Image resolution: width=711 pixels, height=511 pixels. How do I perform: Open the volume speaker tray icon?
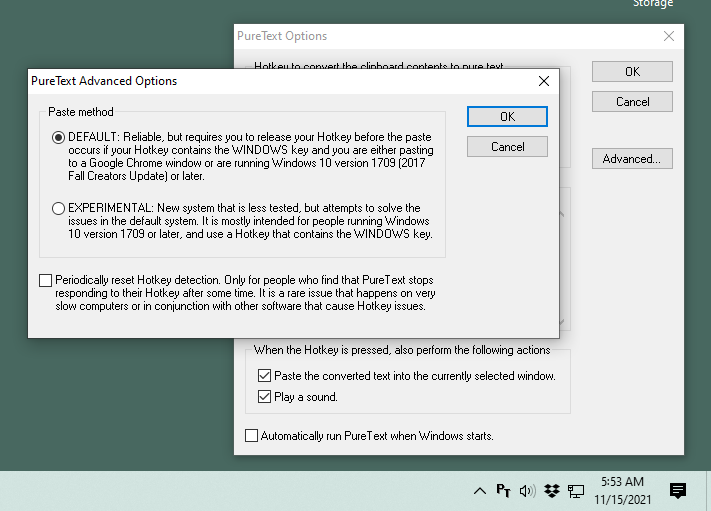pyautogui.click(x=527, y=491)
